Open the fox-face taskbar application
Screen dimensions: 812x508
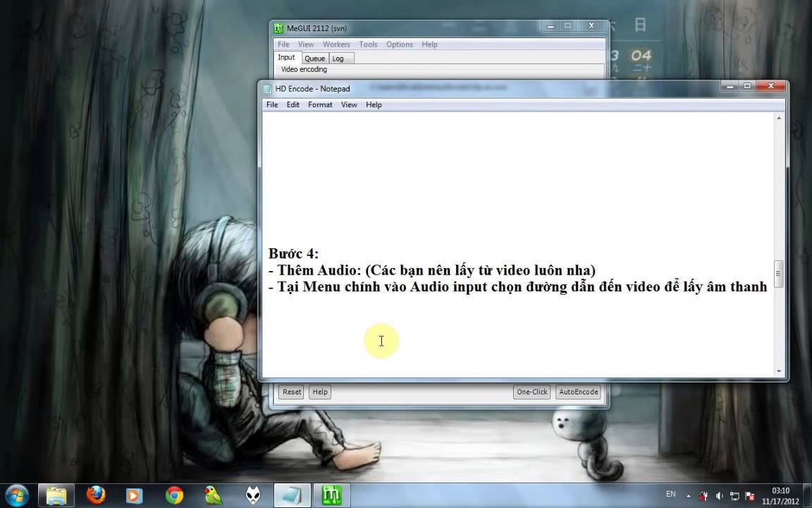pos(253,495)
